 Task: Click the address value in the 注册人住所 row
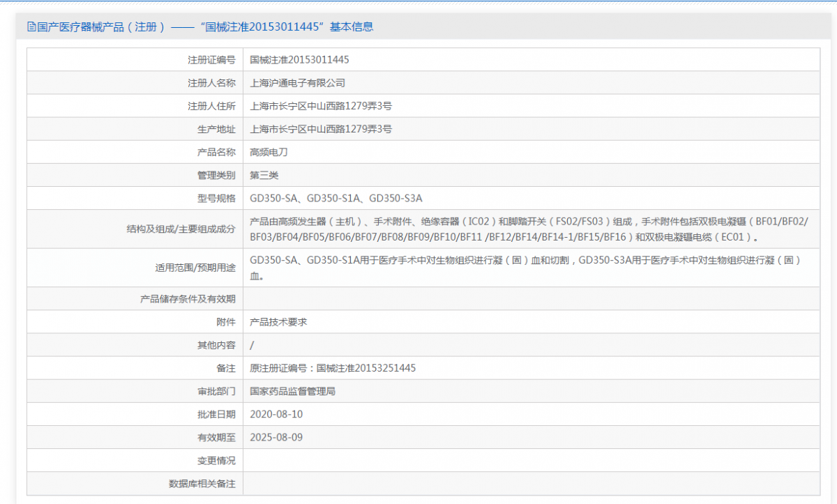pos(321,106)
